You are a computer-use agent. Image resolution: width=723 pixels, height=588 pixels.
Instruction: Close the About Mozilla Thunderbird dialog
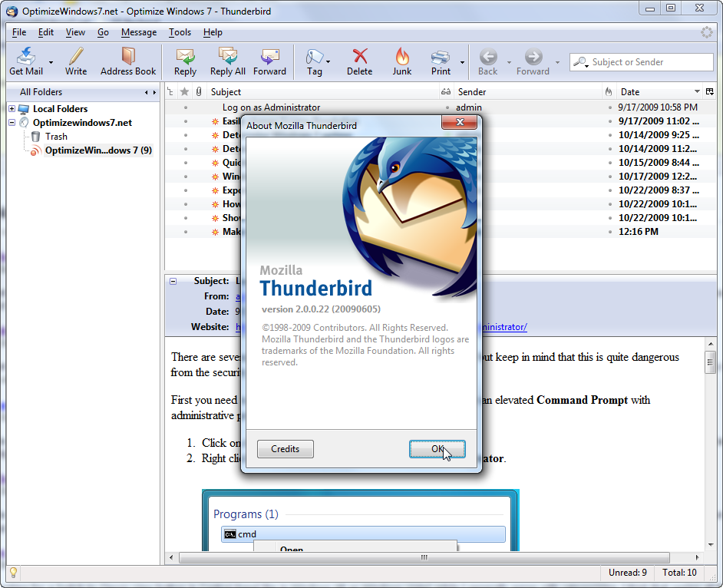tap(459, 122)
